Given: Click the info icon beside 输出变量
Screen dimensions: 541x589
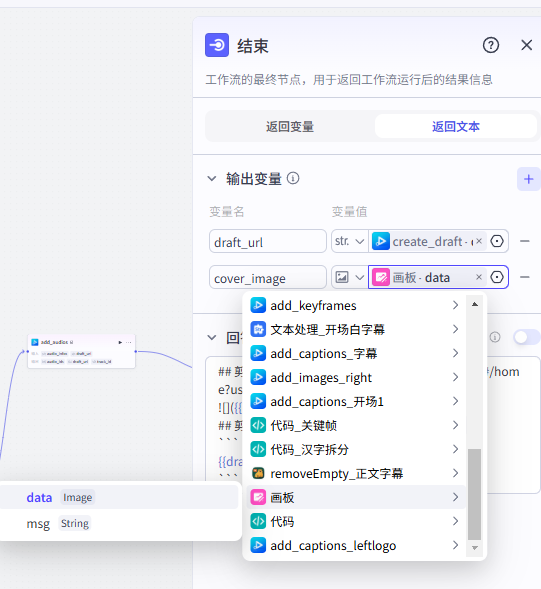Looking at the screenshot, I should coord(293,178).
